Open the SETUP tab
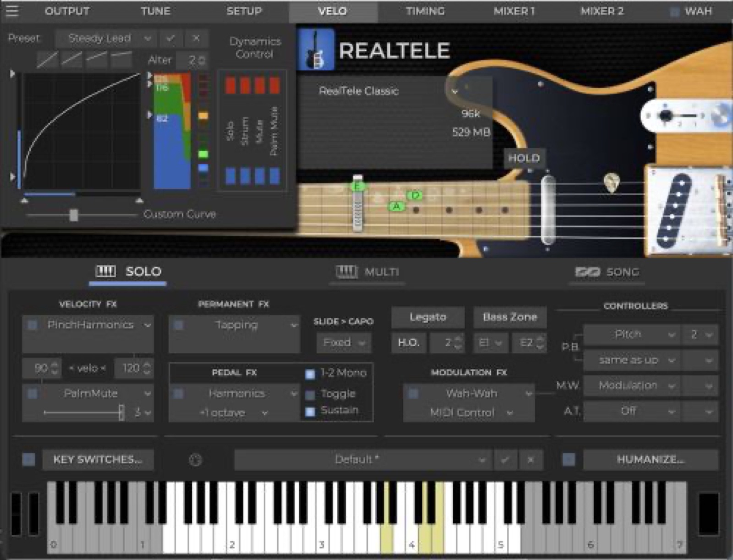The width and height of the screenshot is (733, 560). (x=244, y=11)
